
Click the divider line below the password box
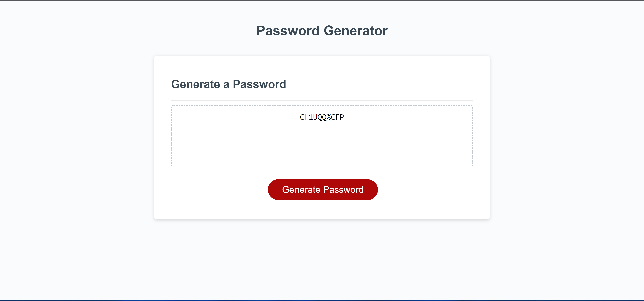(x=322, y=172)
